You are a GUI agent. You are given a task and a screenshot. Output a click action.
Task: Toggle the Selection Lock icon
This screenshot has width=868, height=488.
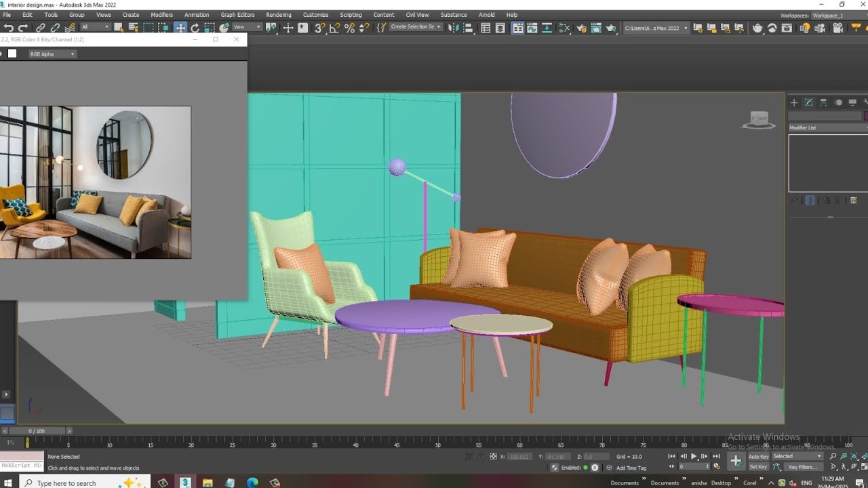click(481, 456)
